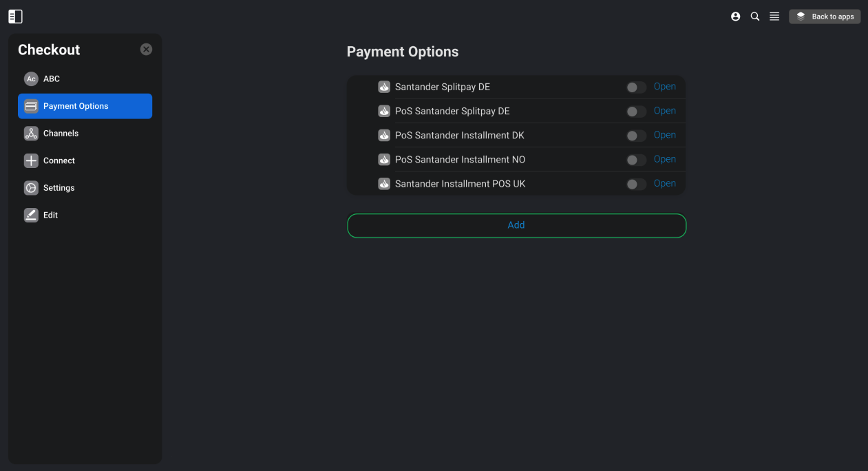Click PoS Santander Installment DK logo
The width and height of the screenshot is (868, 471).
tap(384, 135)
